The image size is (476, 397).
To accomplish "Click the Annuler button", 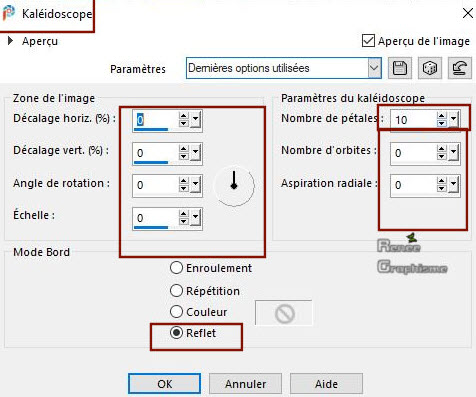I will [246, 384].
